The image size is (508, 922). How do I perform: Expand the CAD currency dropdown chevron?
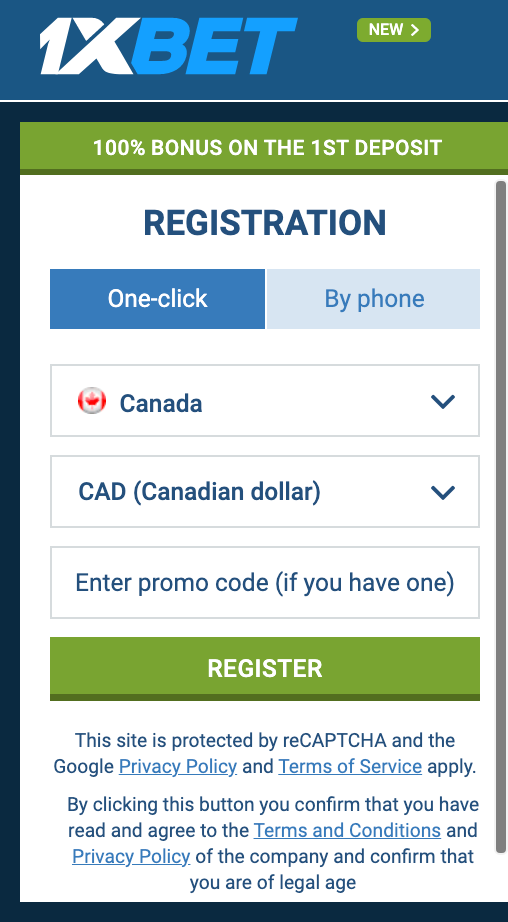[x=443, y=492]
